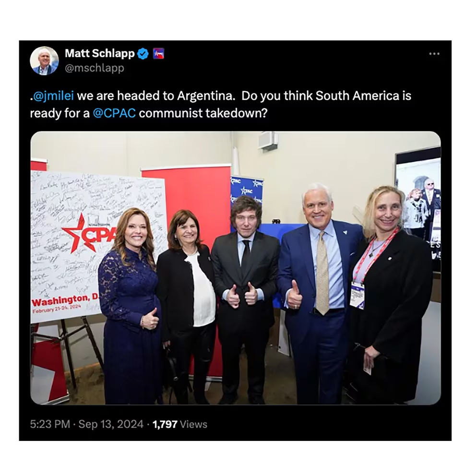The width and height of the screenshot is (476, 476).
Task: Click the white conference badge on red lanyard
Action: pos(357,296)
